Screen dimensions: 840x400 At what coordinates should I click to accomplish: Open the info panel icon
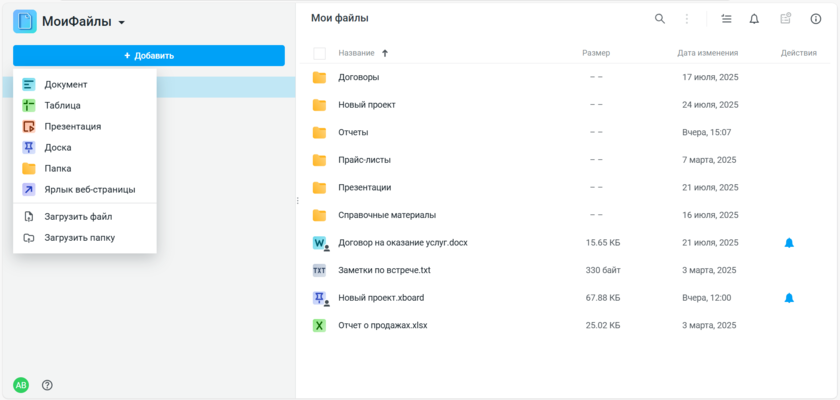[815, 19]
